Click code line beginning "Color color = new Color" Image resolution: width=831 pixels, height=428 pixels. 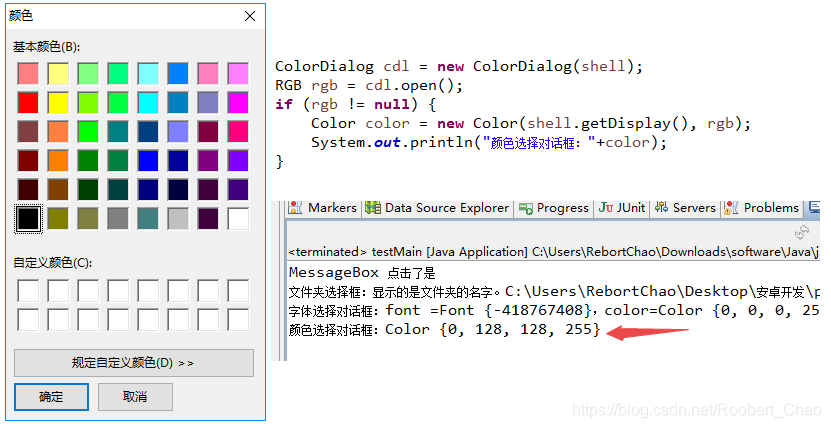coord(531,123)
